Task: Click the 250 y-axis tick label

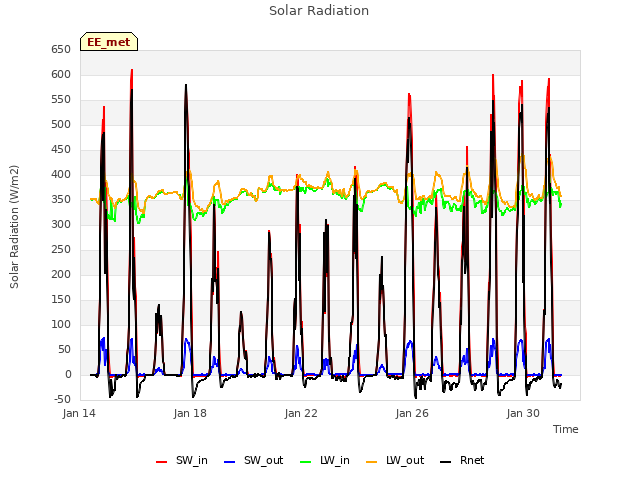Action: point(61,249)
